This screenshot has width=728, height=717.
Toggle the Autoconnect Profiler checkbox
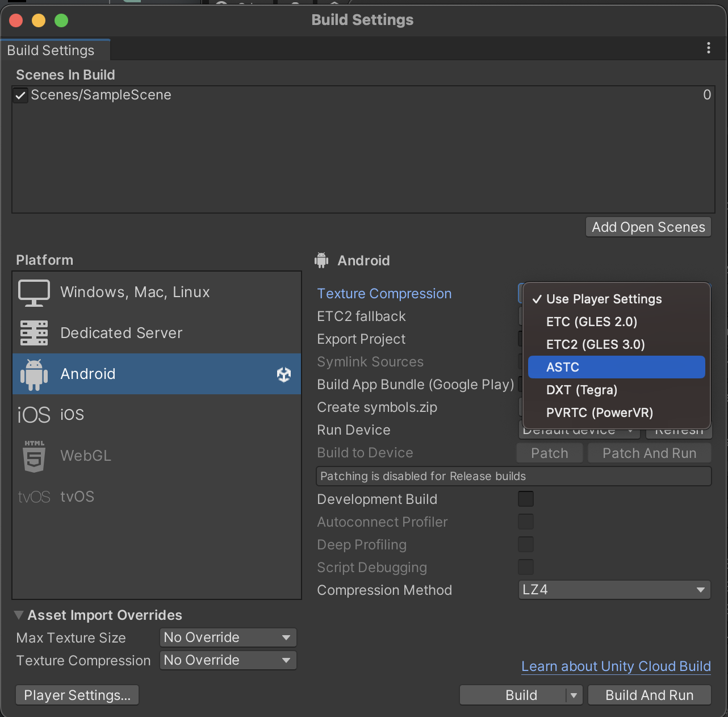click(526, 522)
